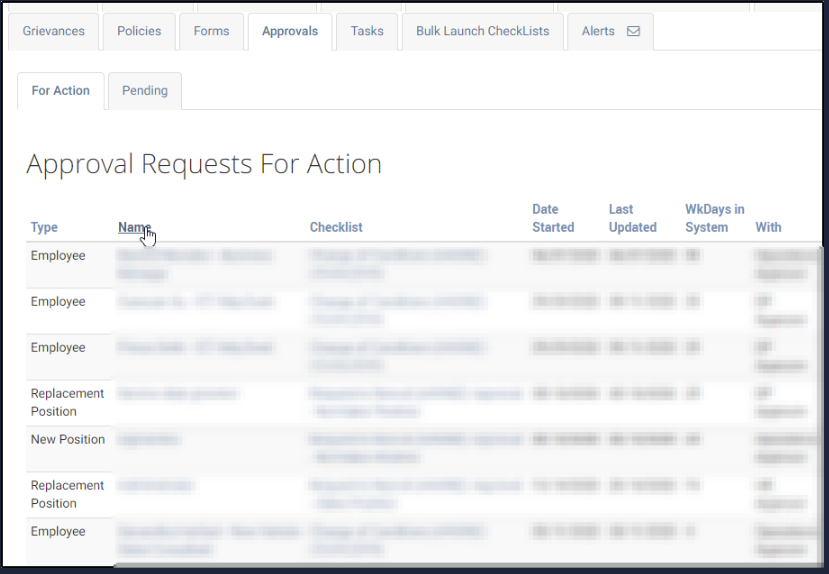Switch to the Pending sub-tab
This screenshot has height=574, width=829.
click(145, 91)
